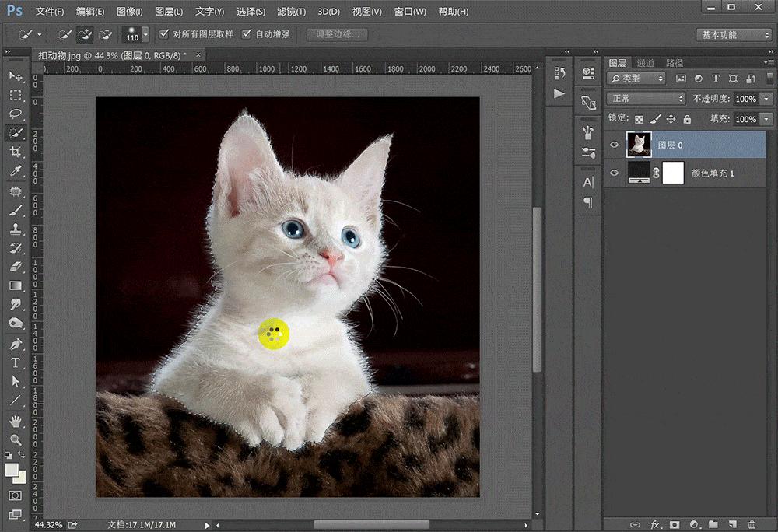
Task: Open the brush size 110 picker arrow
Action: (x=145, y=35)
